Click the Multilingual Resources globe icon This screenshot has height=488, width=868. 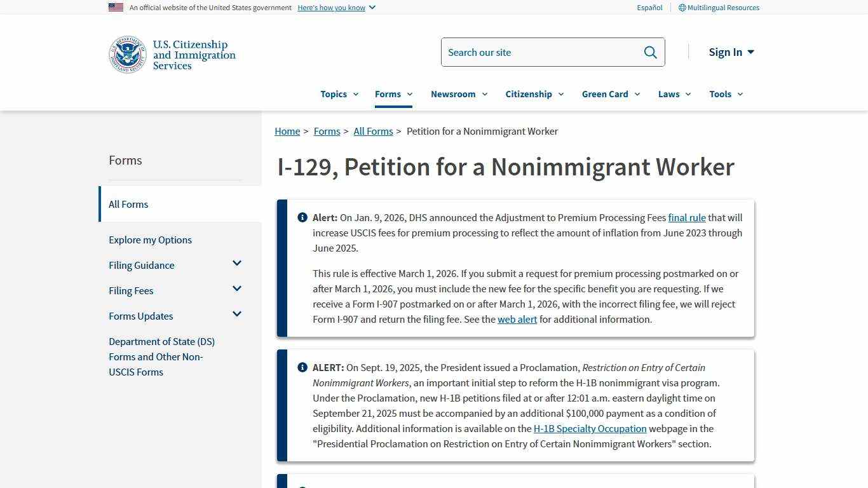(x=682, y=8)
